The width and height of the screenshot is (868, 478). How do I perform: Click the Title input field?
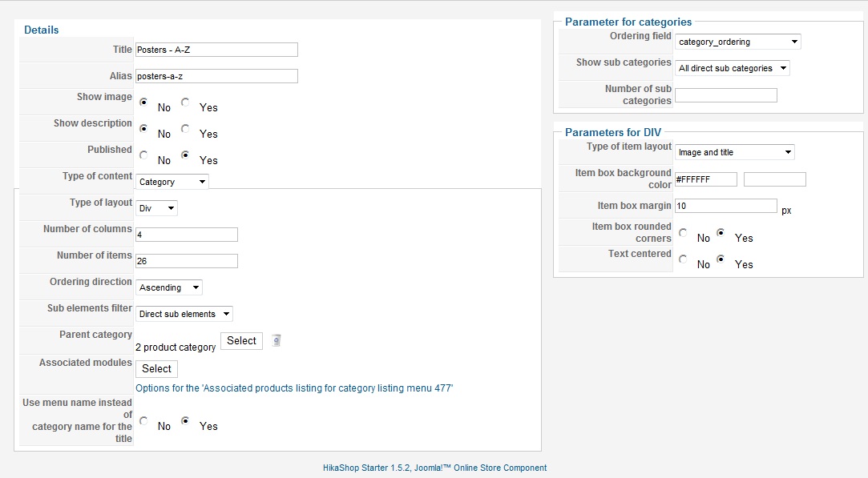(x=216, y=49)
